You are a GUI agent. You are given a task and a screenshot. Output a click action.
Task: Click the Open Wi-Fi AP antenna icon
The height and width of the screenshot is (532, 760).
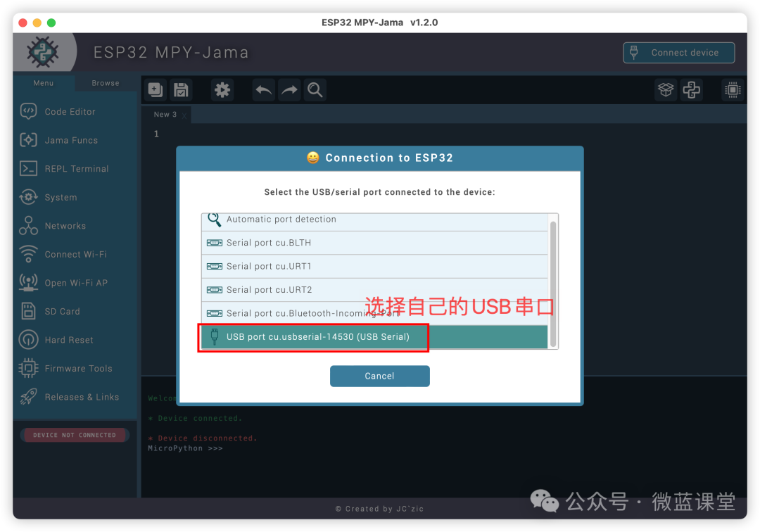pyautogui.click(x=29, y=282)
